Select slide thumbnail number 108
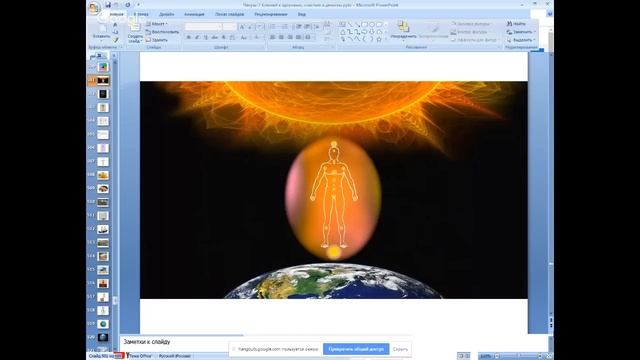640x360 pixels. 103,176
